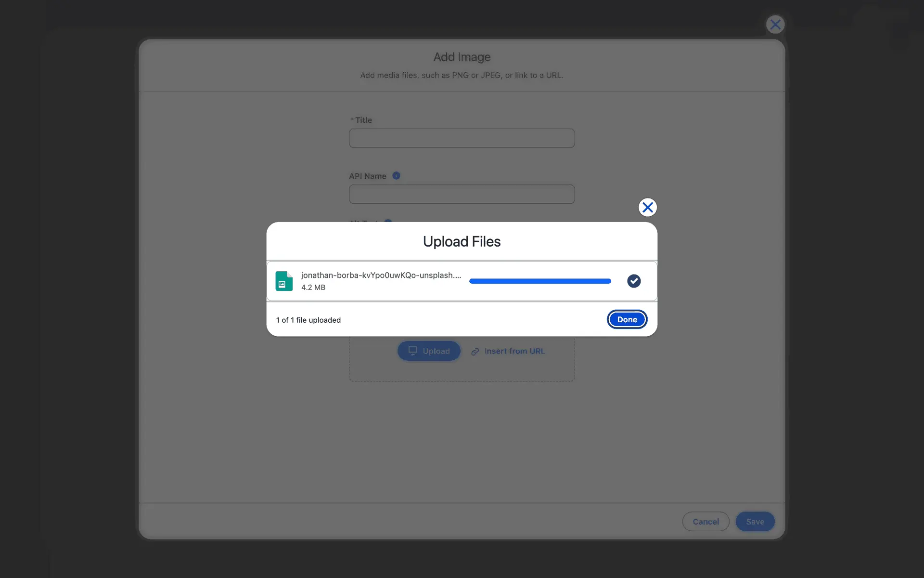Click the 4.2 MB file size label

[x=313, y=287]
